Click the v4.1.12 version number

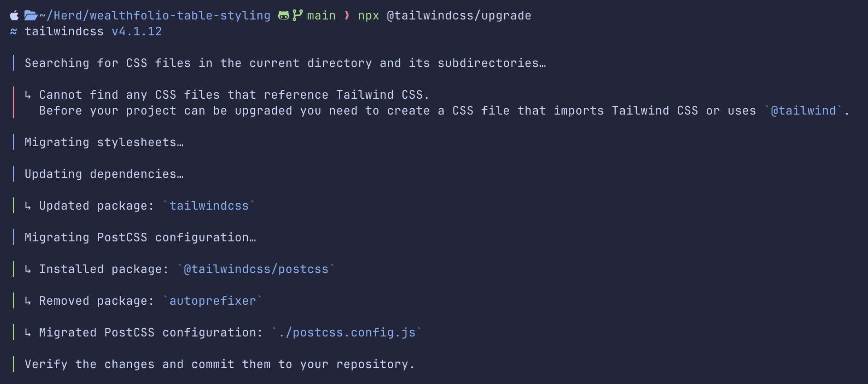pos(136,32)
